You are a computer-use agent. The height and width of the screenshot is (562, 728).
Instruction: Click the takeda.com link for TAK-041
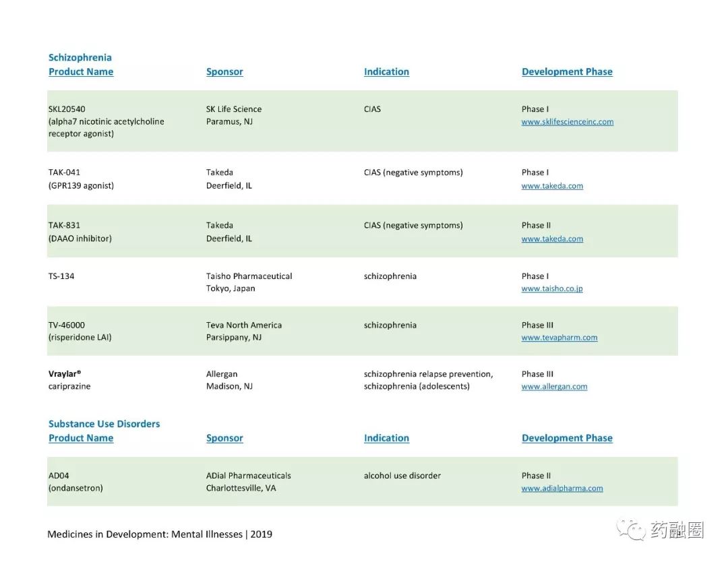point(552,185)
